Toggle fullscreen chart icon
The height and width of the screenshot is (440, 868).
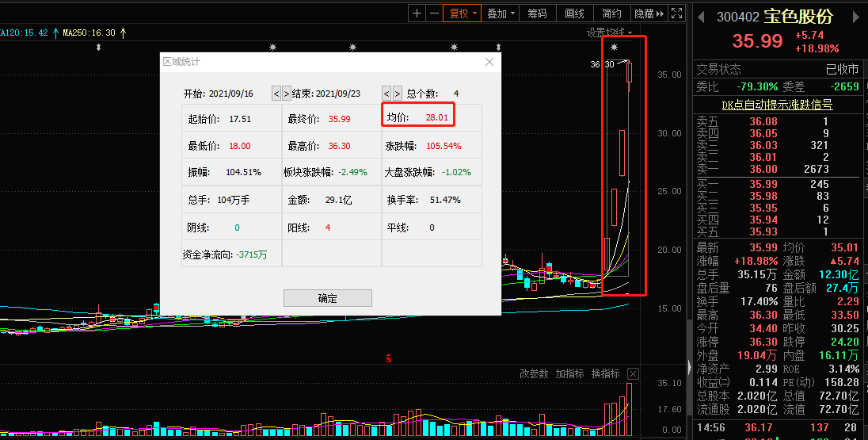pos(676,13)
